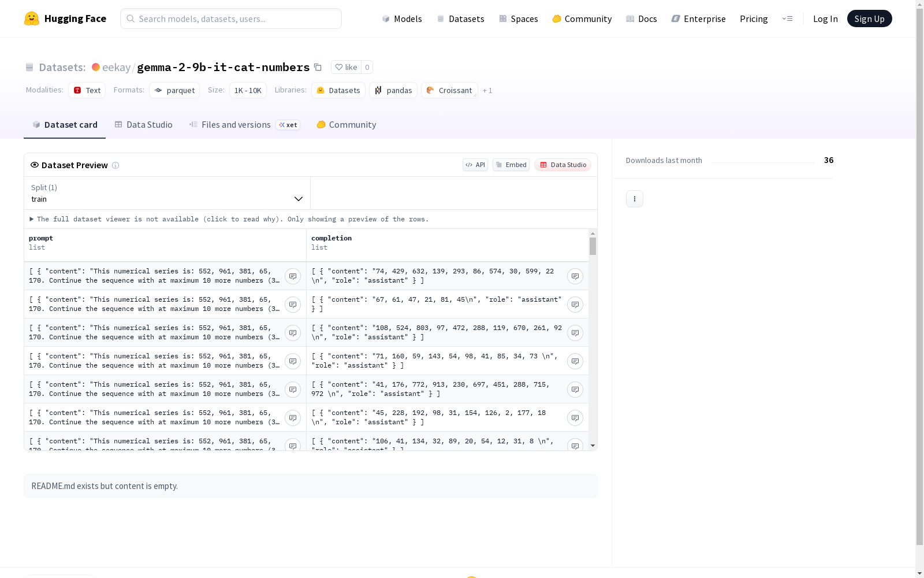Filter by the 1K - 10K size tag
The image size is (924, 578).
tap(248, 90)
